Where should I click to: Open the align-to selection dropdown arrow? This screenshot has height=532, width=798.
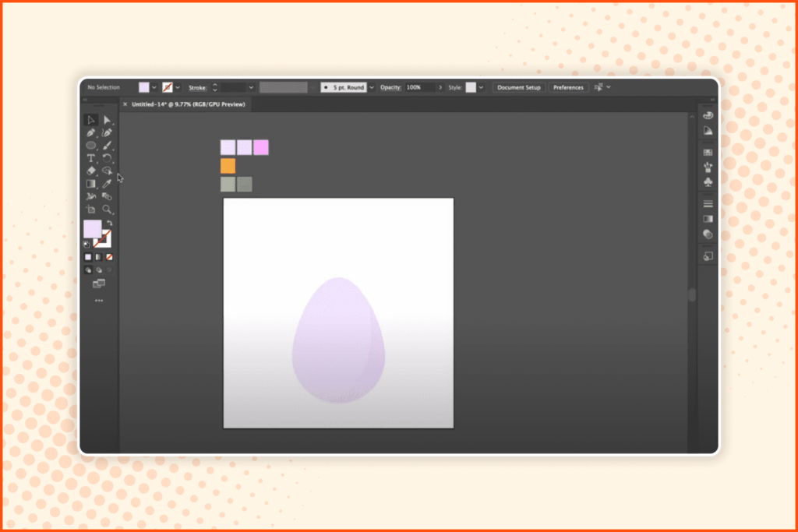point(608,87)
